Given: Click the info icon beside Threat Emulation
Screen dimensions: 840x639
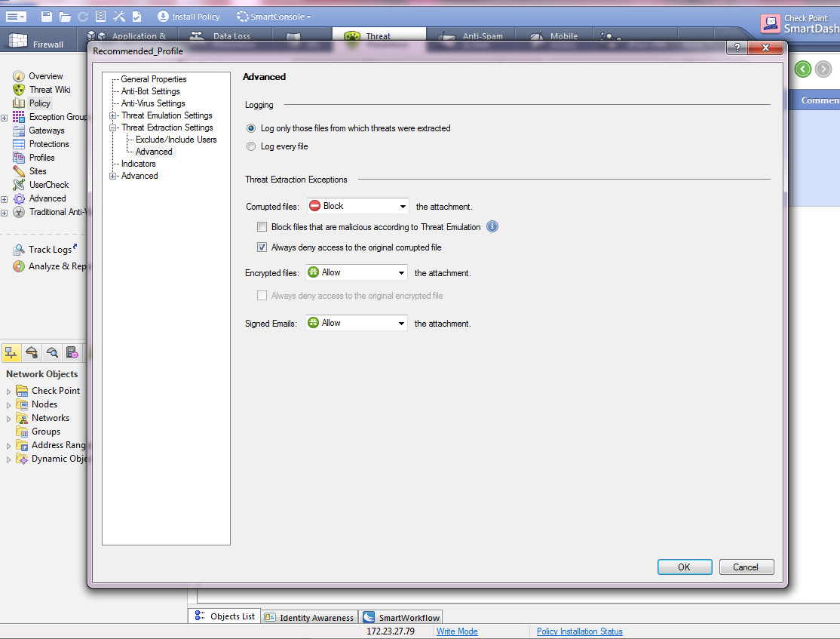Looking at the screenshot, I should [x=492, y=227].
